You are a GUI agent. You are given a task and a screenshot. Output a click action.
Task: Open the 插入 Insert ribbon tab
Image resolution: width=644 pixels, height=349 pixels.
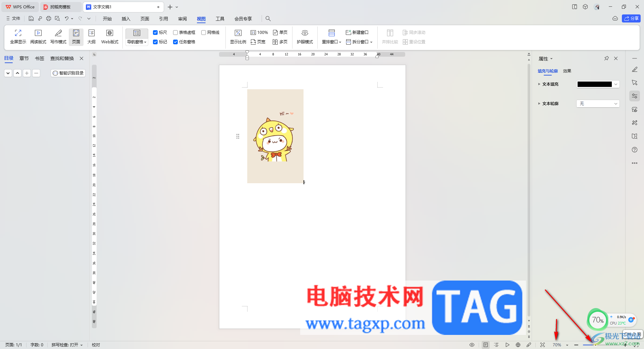tap(126, 19)
